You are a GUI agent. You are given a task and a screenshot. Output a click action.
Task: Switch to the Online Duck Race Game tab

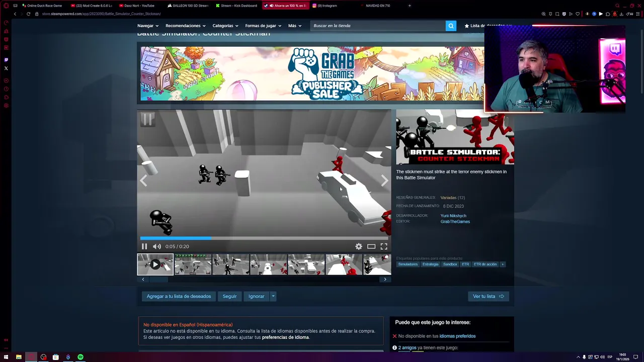point(42,6)
